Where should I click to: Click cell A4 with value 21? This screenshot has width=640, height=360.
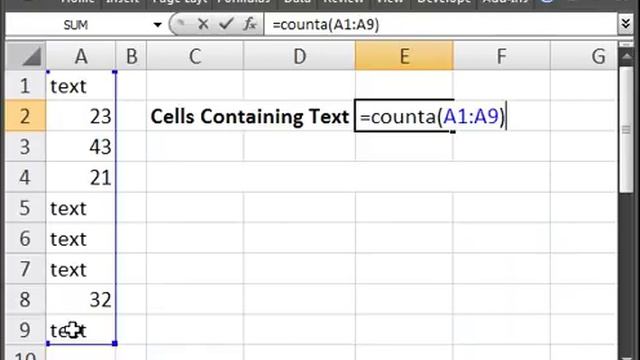tap(81, 177)
